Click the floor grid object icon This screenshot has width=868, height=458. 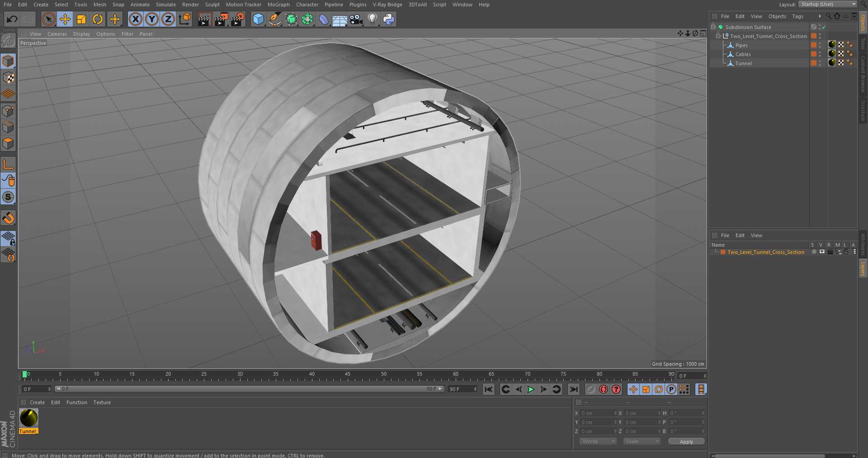(x=340, y=19)
